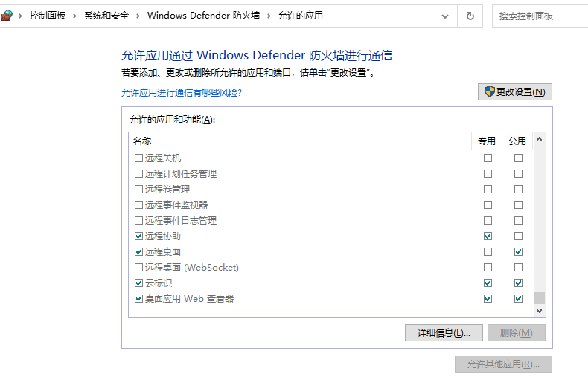Click the 删除(M) button
Screen dimensions: 588x386
point(517,332)
